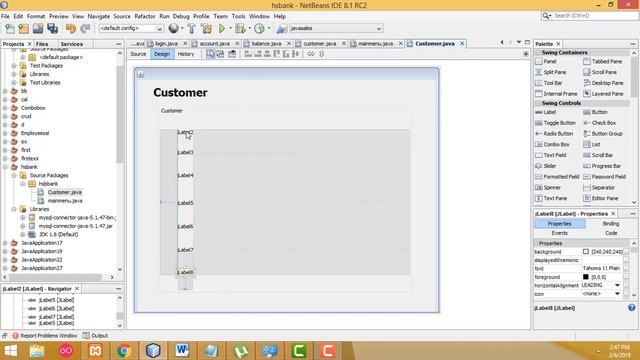640x360 pixels.
Task: Pick the Radio Button component in the Palette
Action: pyautogui.click(x=554, y=134)
